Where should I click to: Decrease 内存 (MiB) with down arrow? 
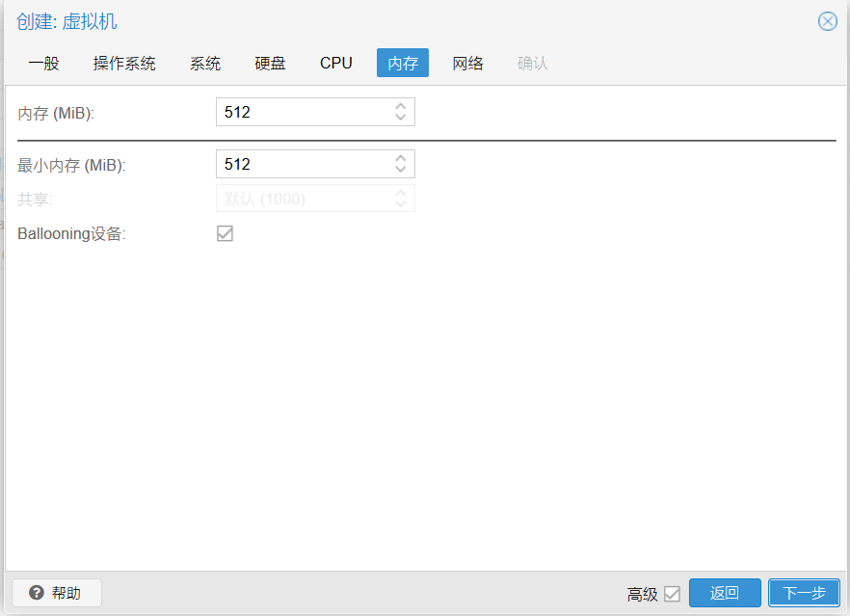coord(401,118)
